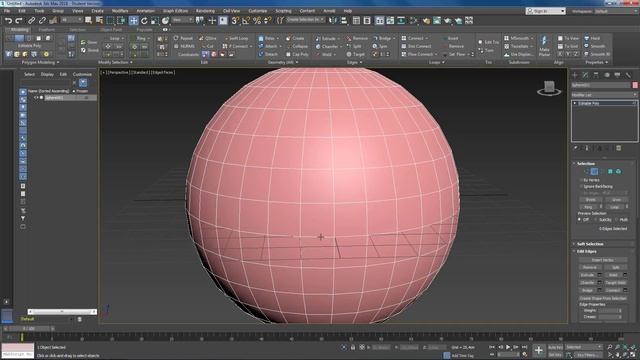Select the Sphere001 object name field
The width and height of the screenshot is (640, 360).
coord(601,85)
